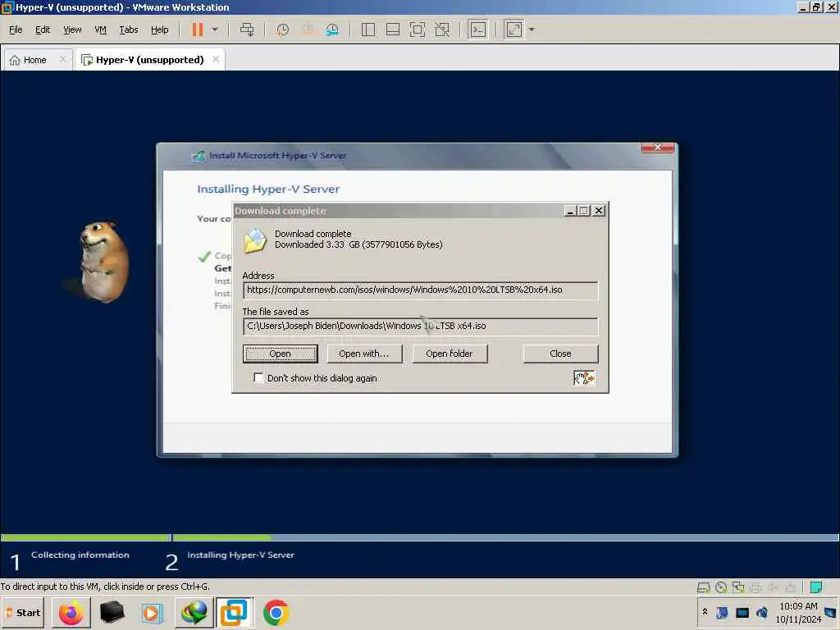Screen dimensions: 840x630
Task: Close the Home tab
Action: [62, 59]
